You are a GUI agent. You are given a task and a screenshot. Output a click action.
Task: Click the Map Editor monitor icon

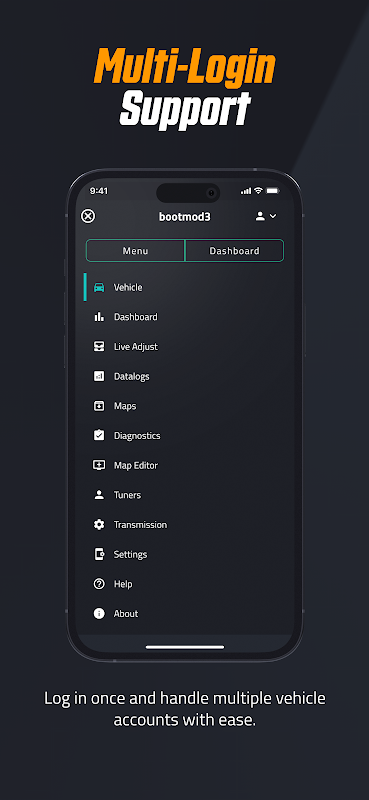pyautogui.click(x=99, y=465)
